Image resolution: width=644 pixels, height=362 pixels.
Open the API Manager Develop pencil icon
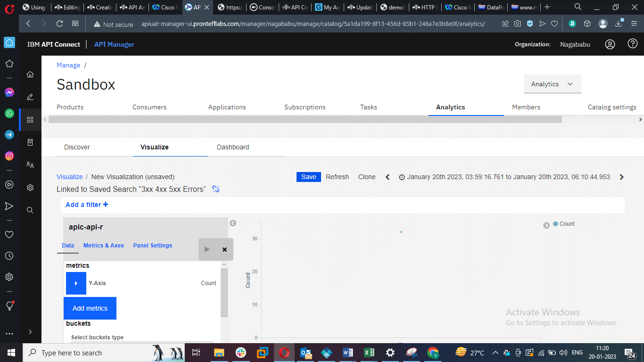tap(30, 97)
